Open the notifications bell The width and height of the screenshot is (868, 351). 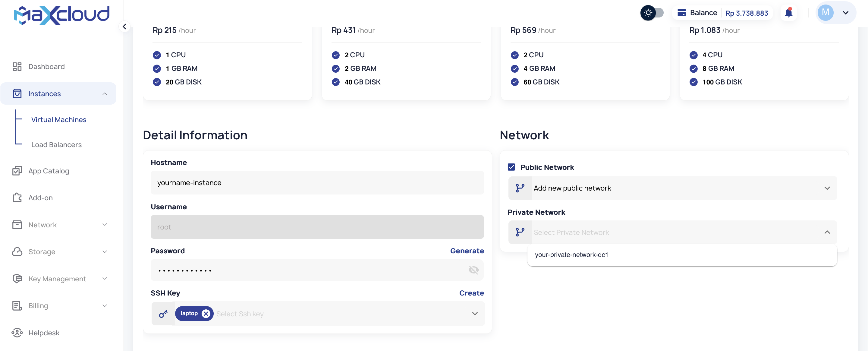788,13
